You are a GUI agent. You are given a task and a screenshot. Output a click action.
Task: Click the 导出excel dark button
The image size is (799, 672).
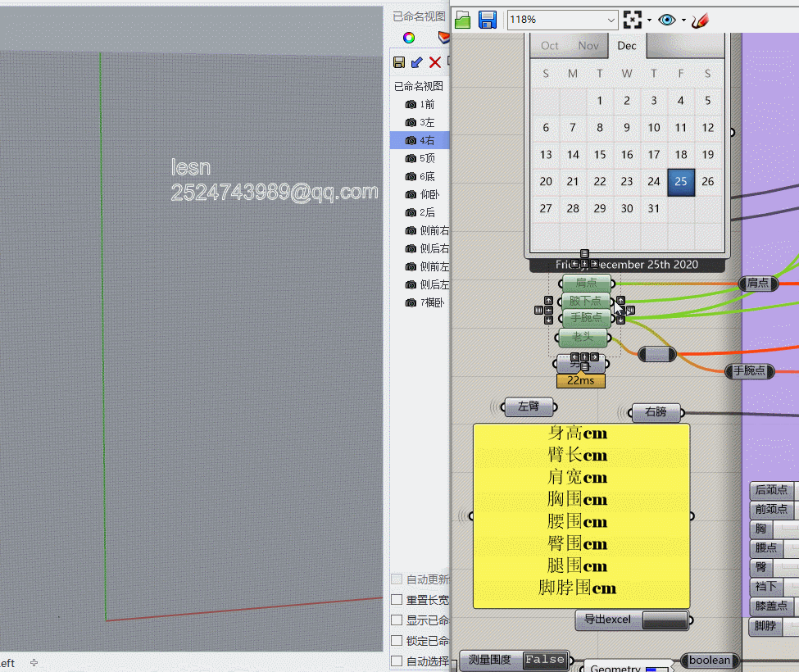pyautogui.click(x=665, y=620)
